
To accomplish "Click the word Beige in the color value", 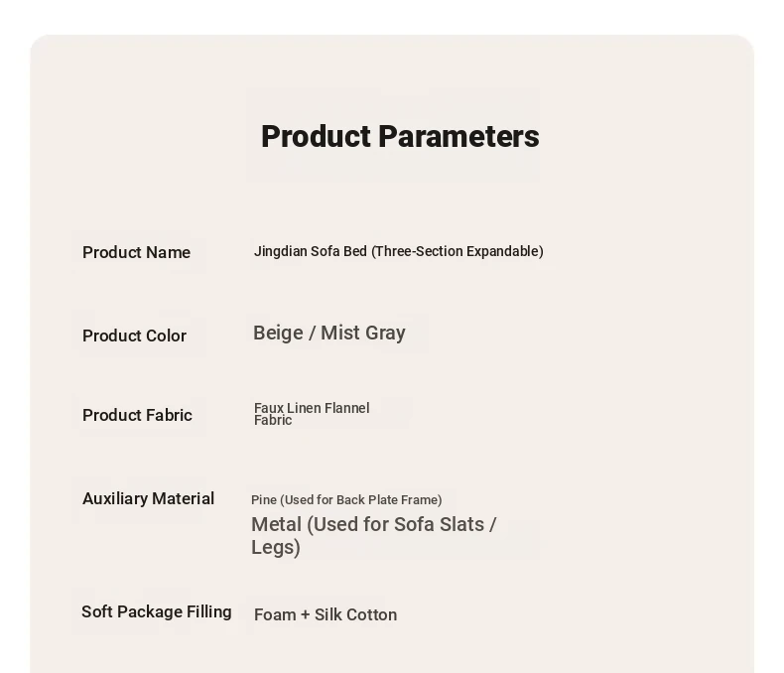I will point(278,333).
